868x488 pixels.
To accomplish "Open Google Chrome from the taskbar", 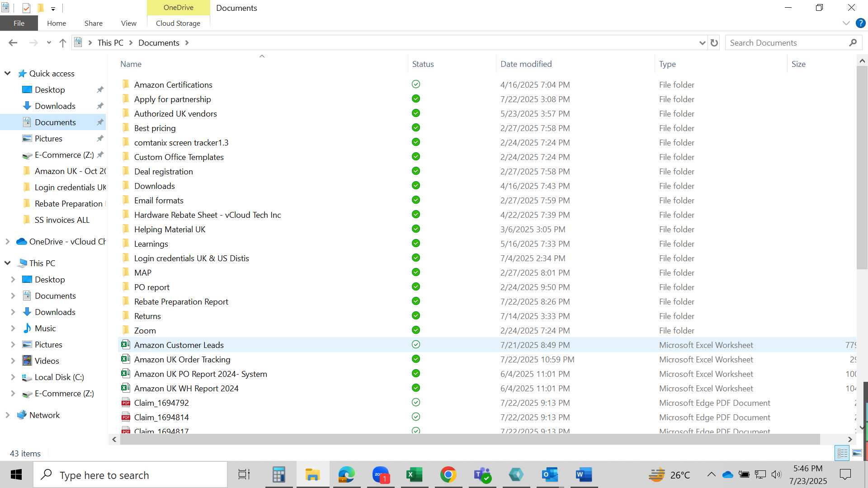I will click(448, 474).
